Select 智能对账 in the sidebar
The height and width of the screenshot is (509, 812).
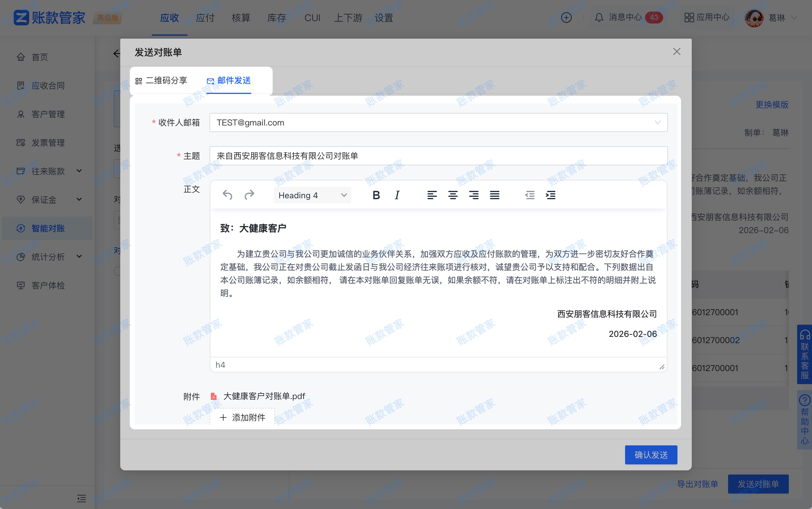(47, 228)
